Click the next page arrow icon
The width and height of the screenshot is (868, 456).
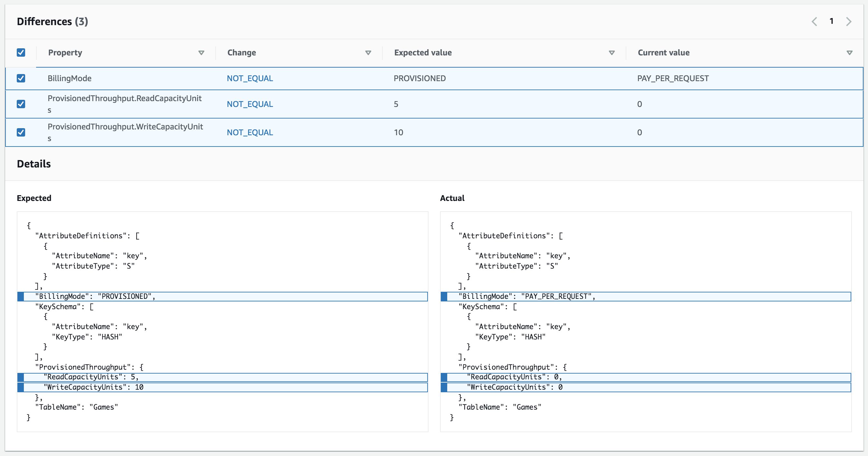[x=849, y=21]
